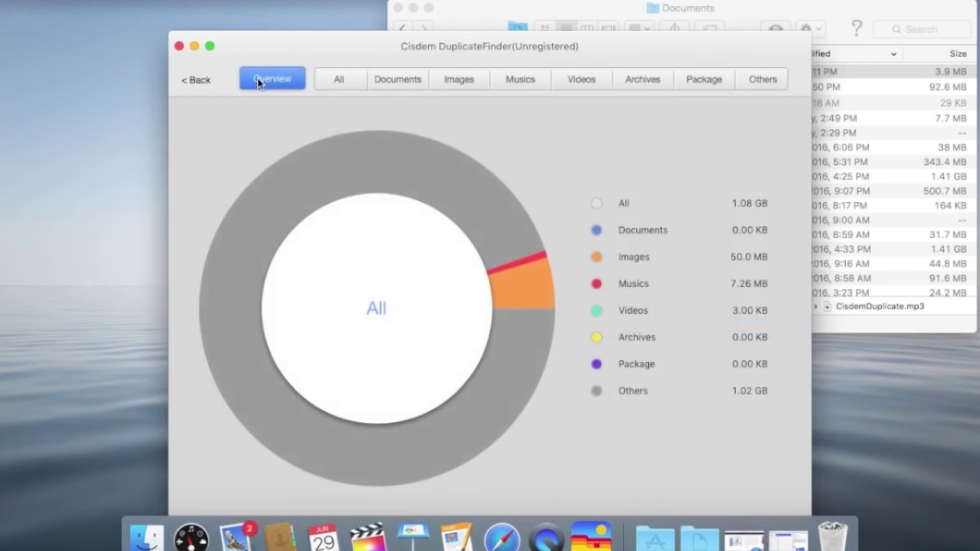Select the Finder row sized 92.6 MB
The image size is (980, 551).
point(894,87)
